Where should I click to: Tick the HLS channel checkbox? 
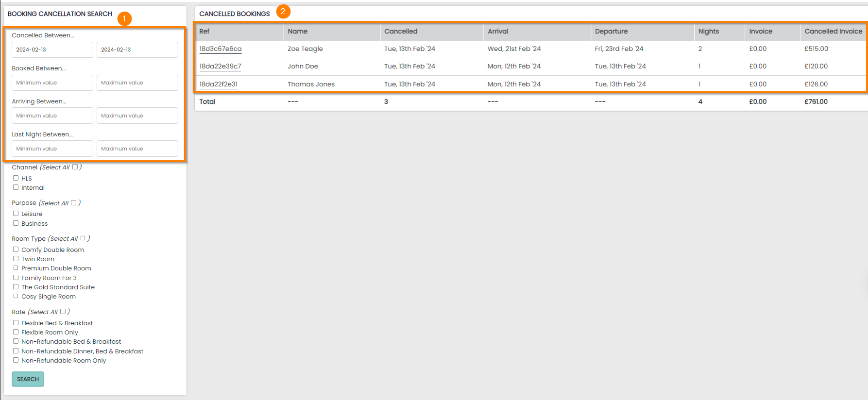pyautogui.click(x=16, y=178)
